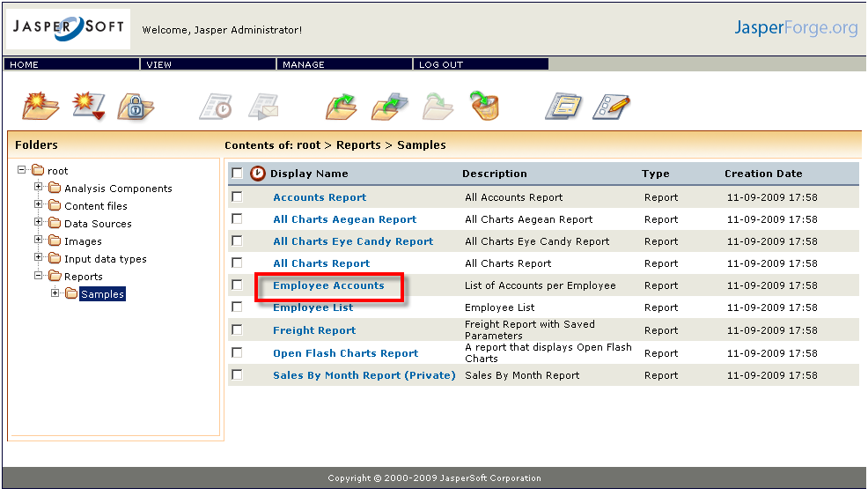
Task: Expand the Data Sources tree node
Action: pyautogui.click(x=38, y=222)
